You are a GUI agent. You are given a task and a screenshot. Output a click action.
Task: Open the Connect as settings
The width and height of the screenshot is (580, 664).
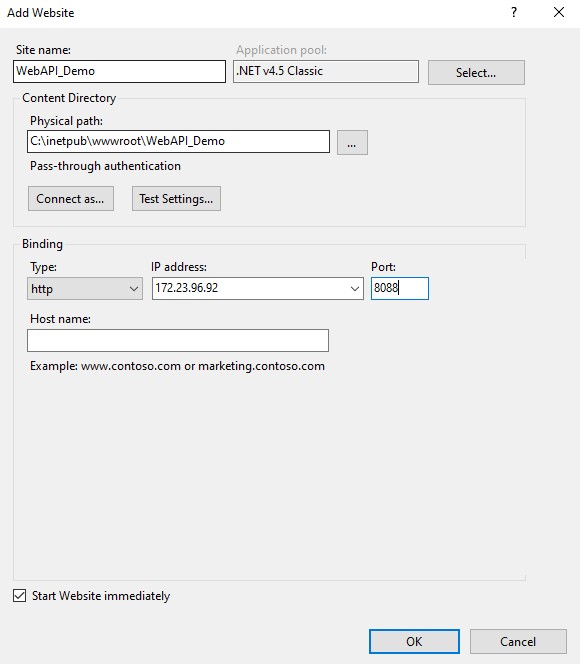(71, 199)
